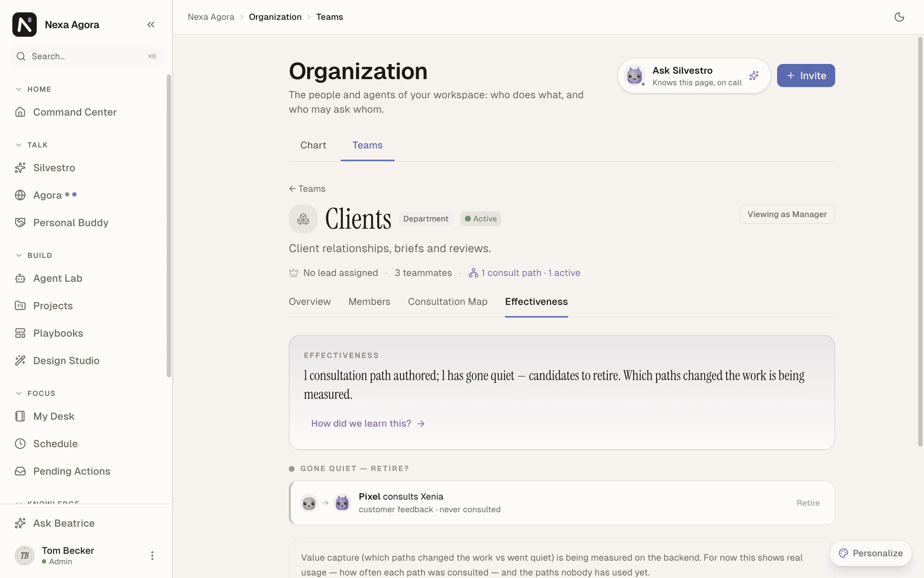Select the Effectiveness tab
924x578 pixels.
click(536, 302)
